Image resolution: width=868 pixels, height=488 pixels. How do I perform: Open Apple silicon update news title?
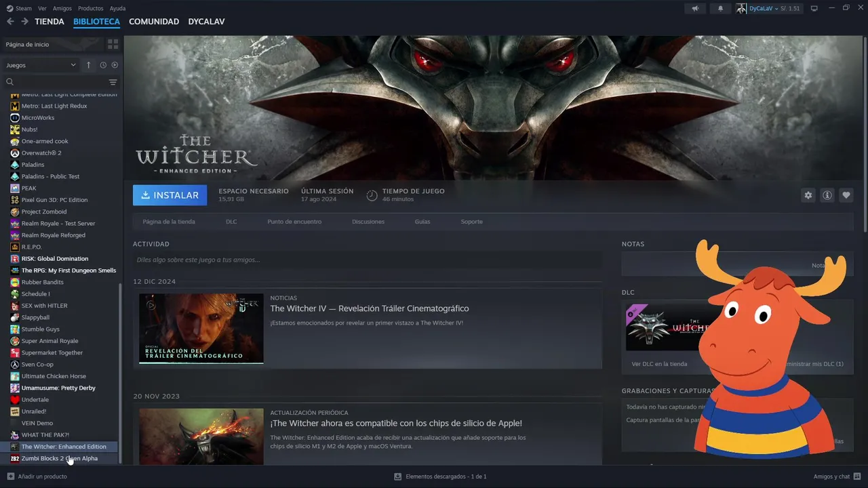pyautogui.click(x=396, y=423)
